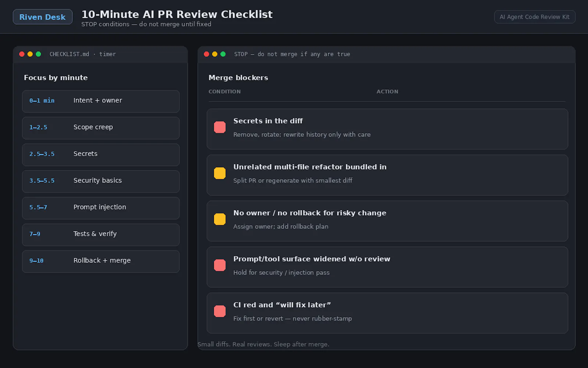Click the 3.5–5.5 time label

pyautogui.click(x=42, y=181)
